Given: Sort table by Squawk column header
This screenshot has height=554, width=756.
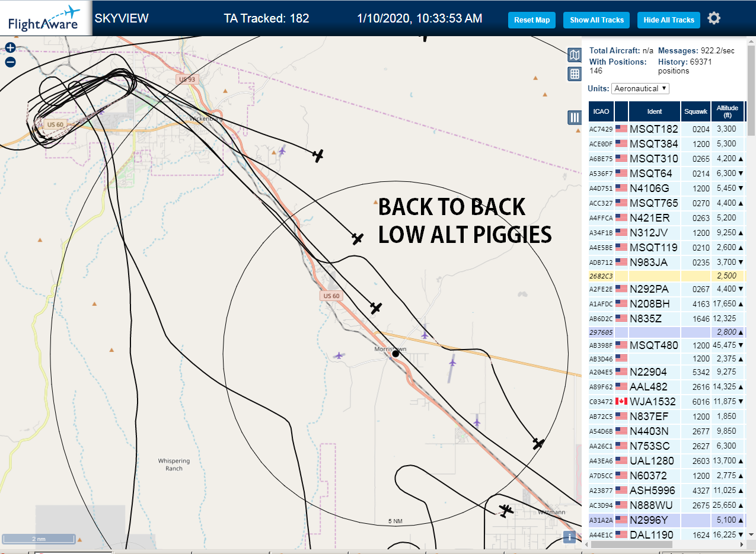Looking at the screenshot, I should (x=696, y=111).
